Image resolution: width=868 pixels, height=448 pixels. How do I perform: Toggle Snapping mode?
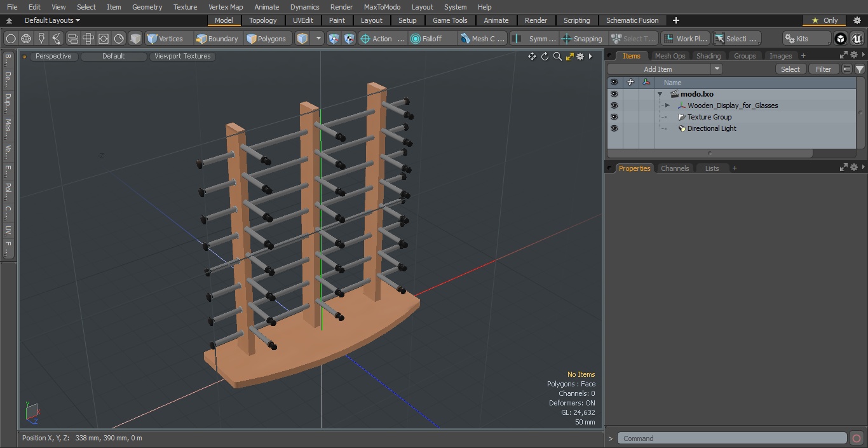(581, 39)
